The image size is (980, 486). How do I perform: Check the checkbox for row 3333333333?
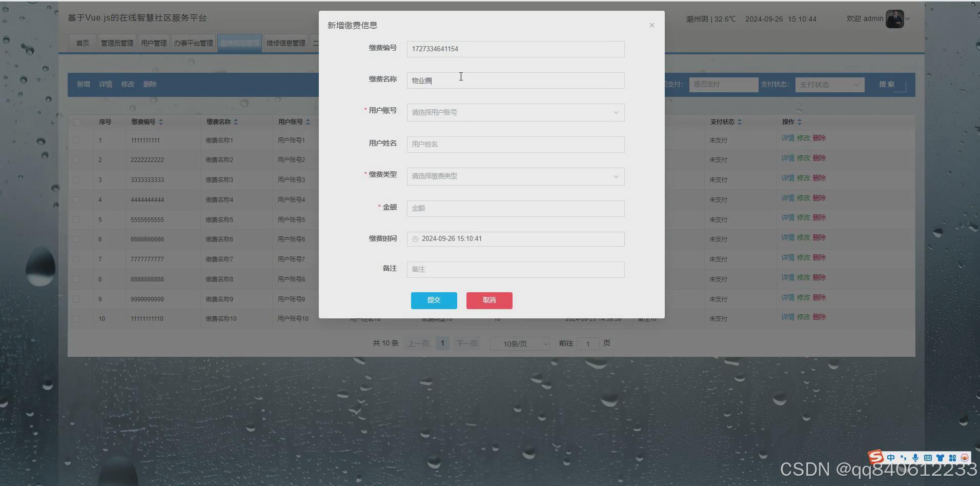76,180
